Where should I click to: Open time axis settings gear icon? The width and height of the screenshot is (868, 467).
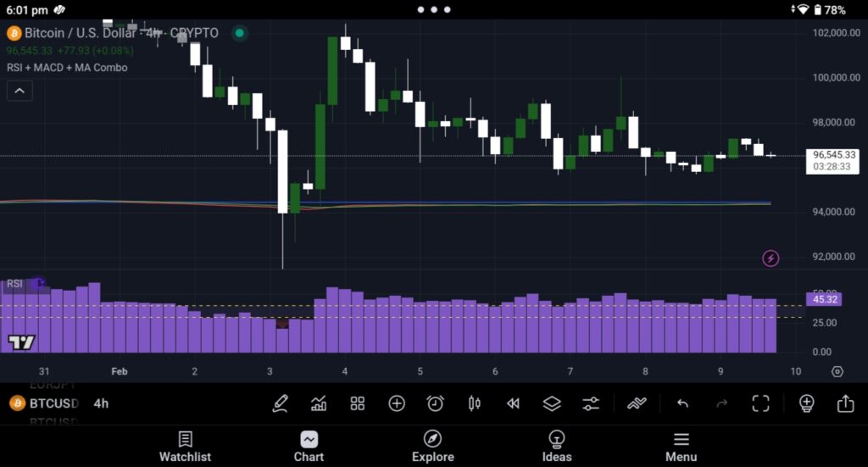click(837, 371)
